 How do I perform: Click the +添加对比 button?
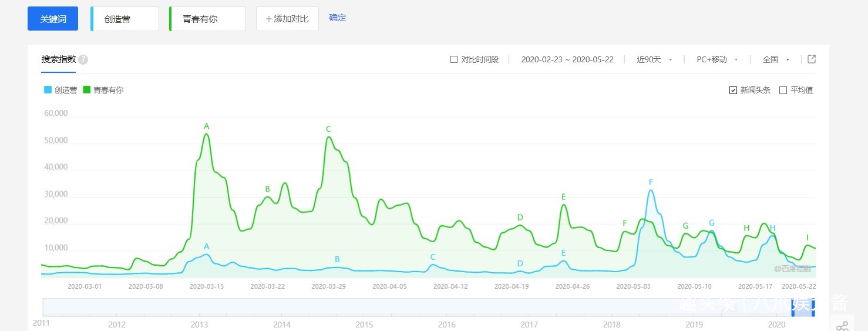pos(287,19)
